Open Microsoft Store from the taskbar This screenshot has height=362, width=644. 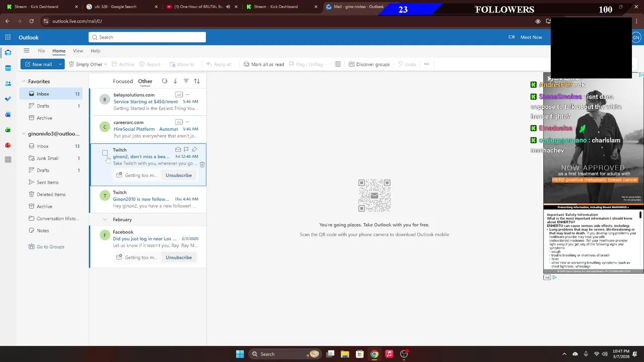[x=359, y=354]
